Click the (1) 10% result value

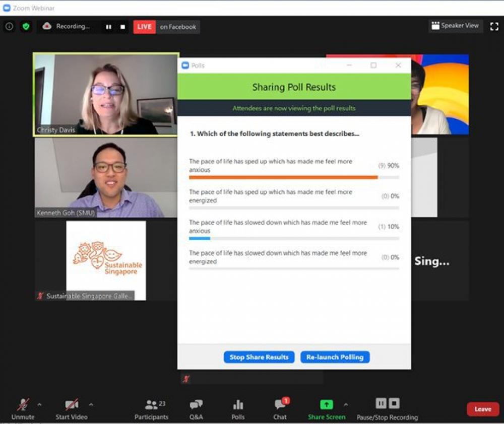(389, 227)
